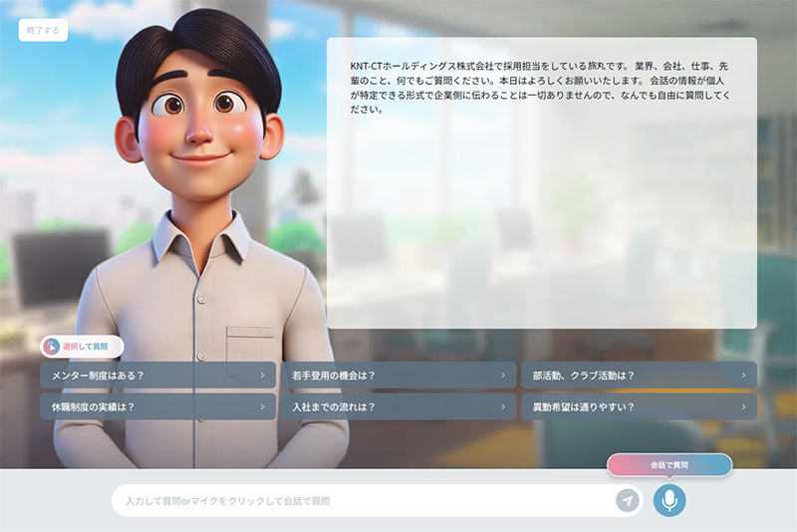Click the arrow on 休職制度の実績は？

[x=262, y=406]
